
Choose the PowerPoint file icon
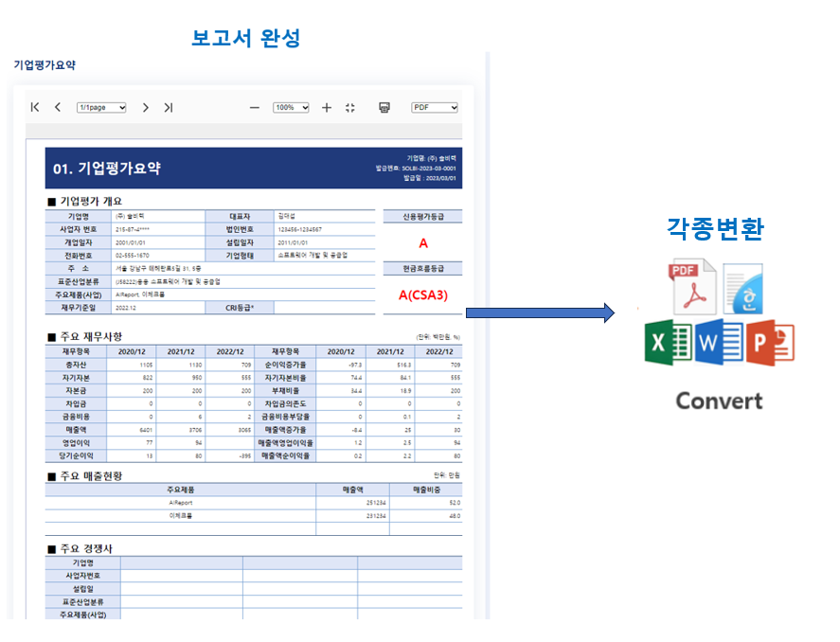coord(769,343)
